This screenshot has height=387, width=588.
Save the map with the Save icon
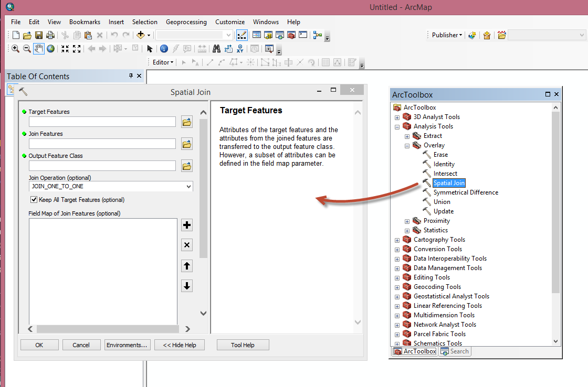pyautogui.click(x=39, y=35)
